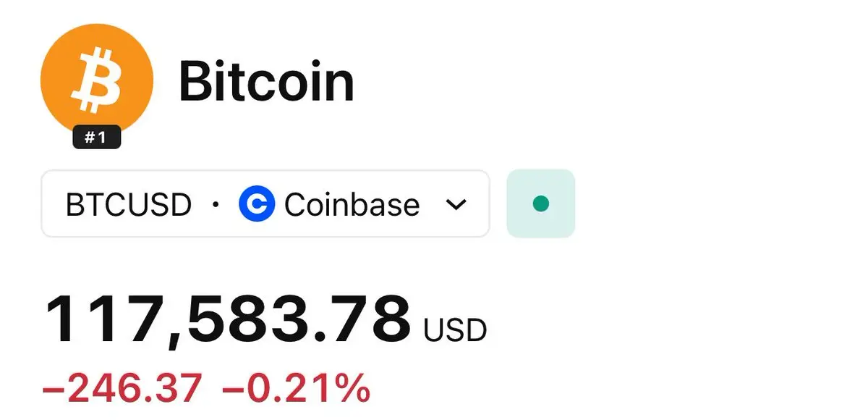868x420 pixels.
Task: Open the BTCUSD symbol selector
Action: [x=265, y=203]
